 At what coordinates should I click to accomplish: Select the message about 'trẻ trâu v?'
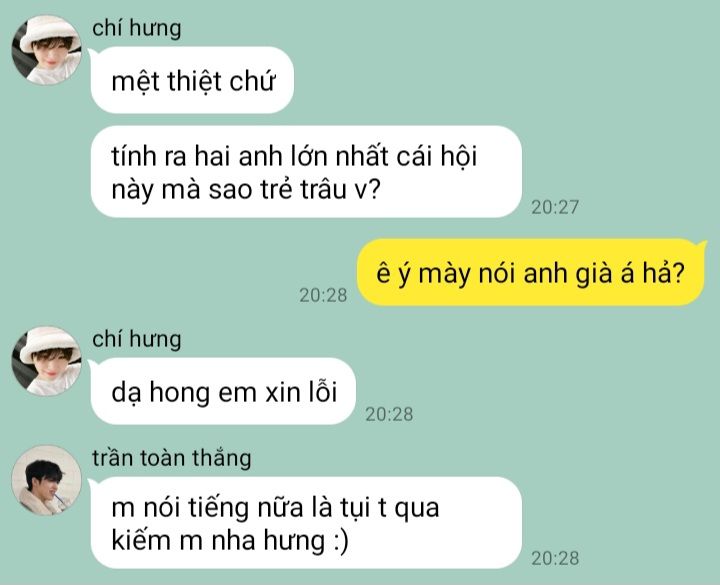(x=306, y=172)
